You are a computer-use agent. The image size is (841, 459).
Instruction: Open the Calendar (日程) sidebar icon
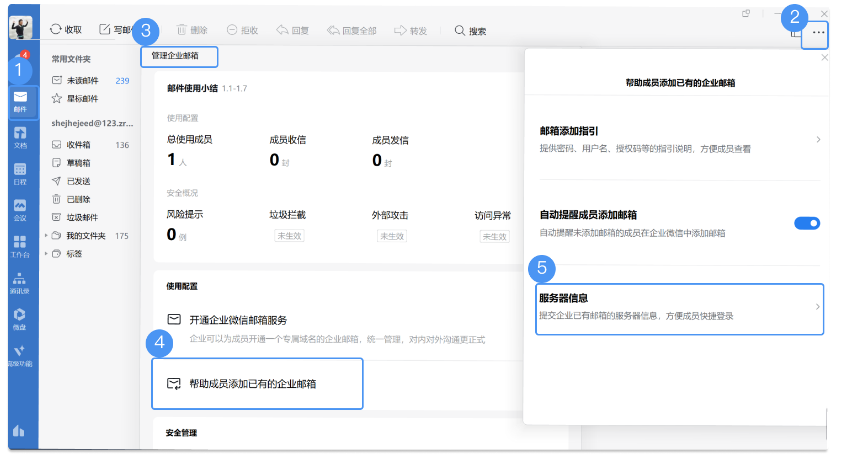pos(20,174)
